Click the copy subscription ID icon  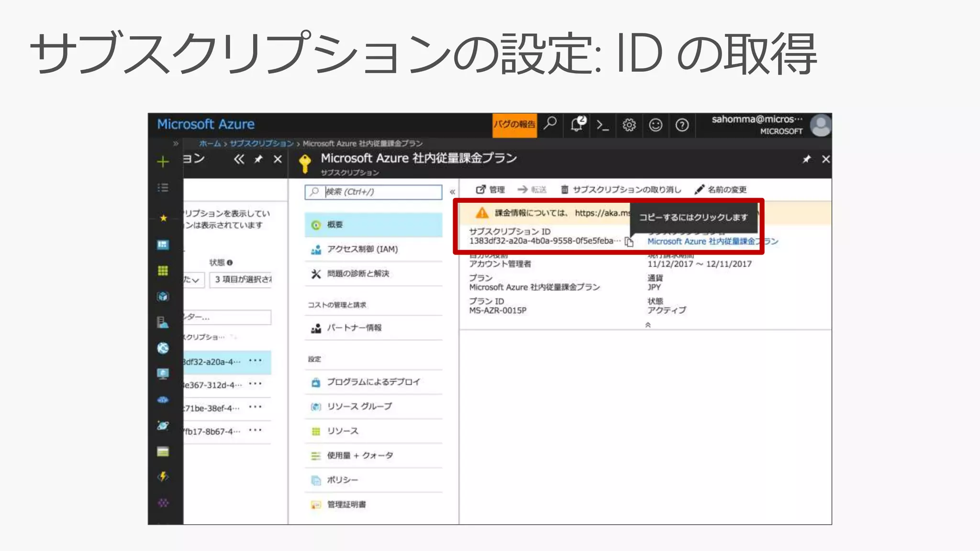(x=629, y=242)
